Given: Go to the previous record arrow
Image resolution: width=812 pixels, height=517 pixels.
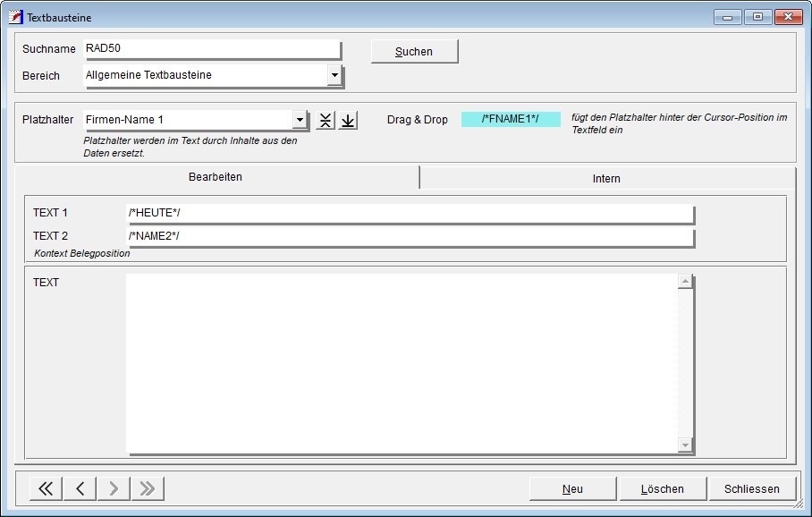Looking at the screenshot, I should [80, 488].
